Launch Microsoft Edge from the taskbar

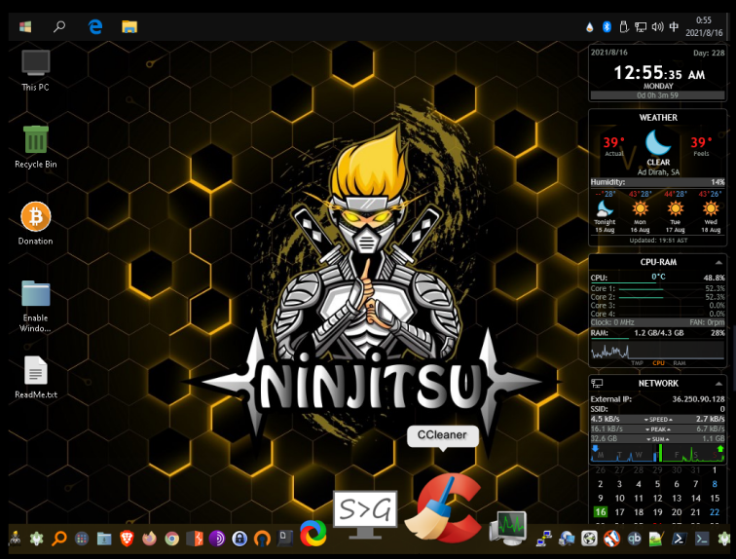[x=95, y=26]
